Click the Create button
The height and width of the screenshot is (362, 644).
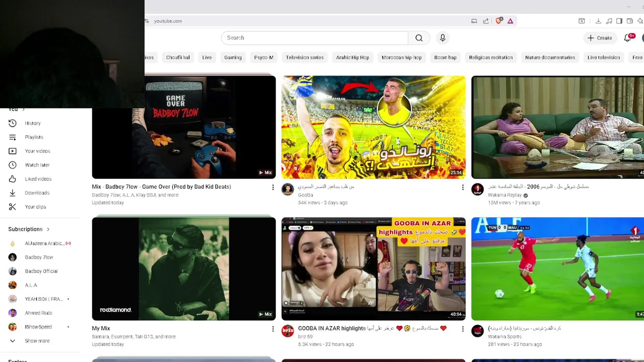[x=599, y=38]
